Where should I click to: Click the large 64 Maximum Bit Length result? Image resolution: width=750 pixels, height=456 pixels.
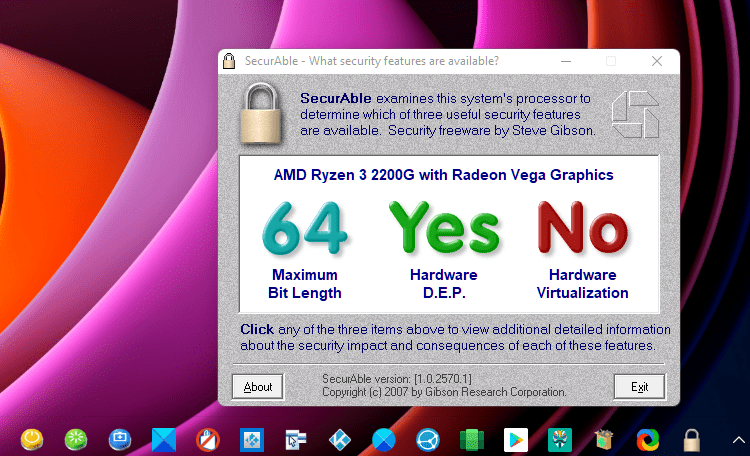click(x=305, y=228)
